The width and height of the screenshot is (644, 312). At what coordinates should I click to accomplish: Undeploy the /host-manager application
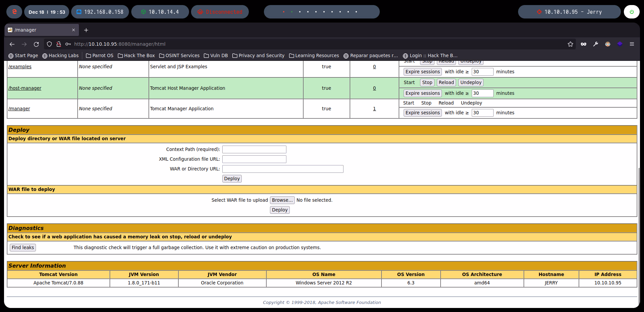(x=470, y=82)
